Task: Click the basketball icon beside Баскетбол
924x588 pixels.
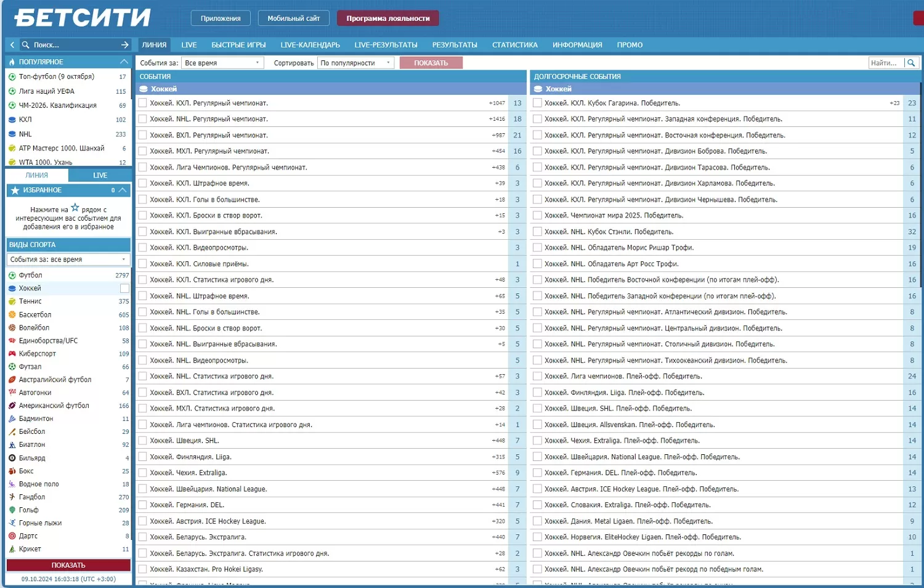Action: pyautogui.click(x=12, y=315)
